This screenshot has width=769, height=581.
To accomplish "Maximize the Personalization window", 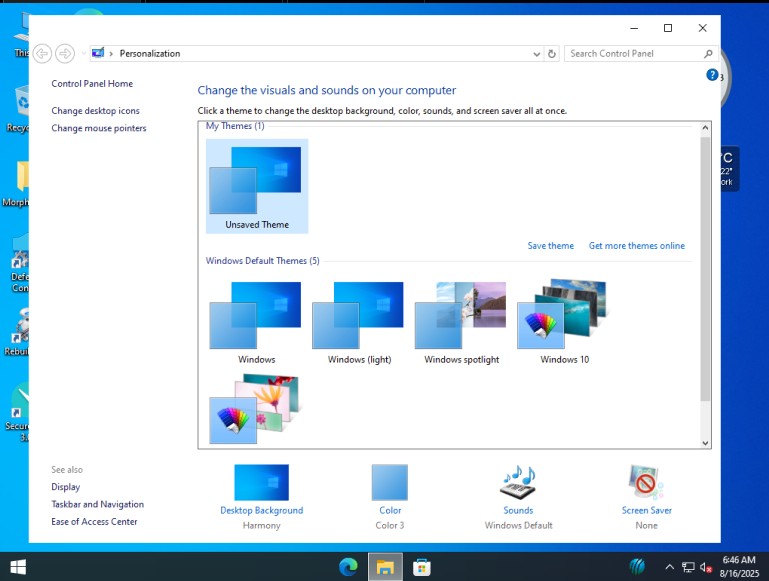I will point(667,28).
